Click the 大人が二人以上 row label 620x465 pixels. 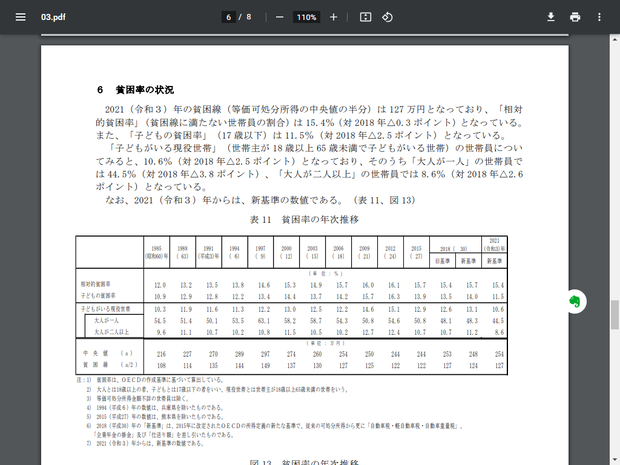[112, 332]
